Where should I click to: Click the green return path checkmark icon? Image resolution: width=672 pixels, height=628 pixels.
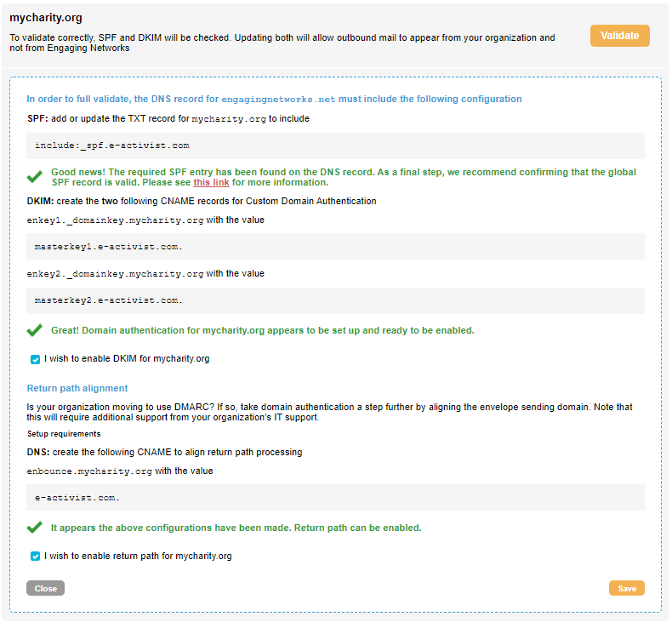coord(34,528)
